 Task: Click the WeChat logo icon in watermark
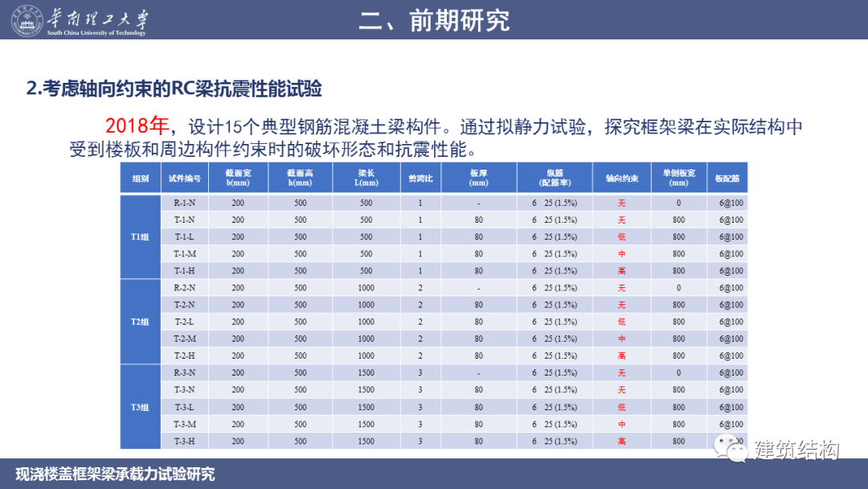[x=730, y=449]
